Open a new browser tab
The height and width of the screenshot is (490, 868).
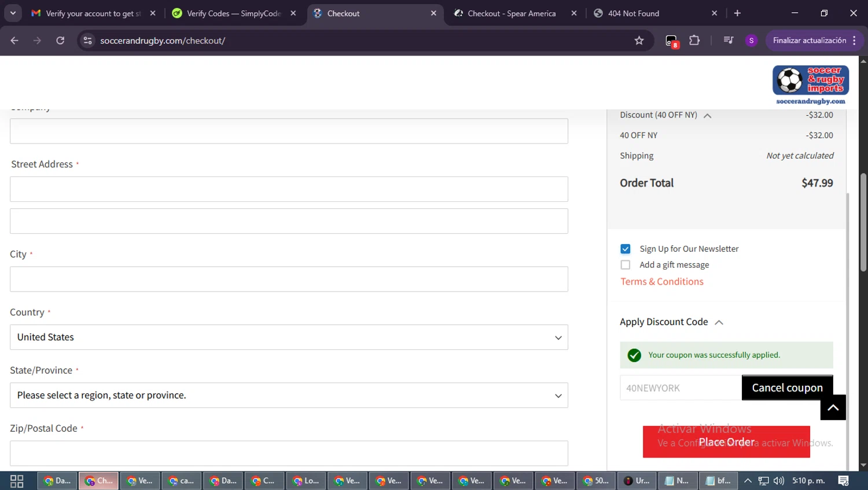point(737,13)
